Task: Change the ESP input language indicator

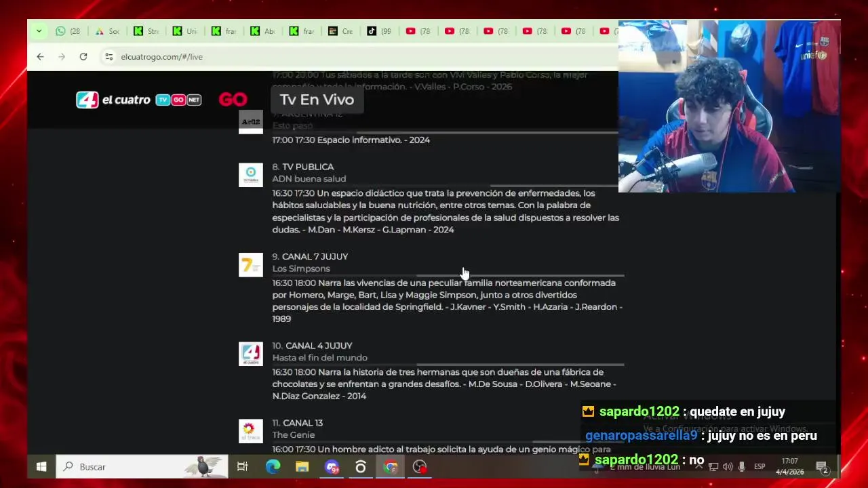Action: tap(759, 466)
